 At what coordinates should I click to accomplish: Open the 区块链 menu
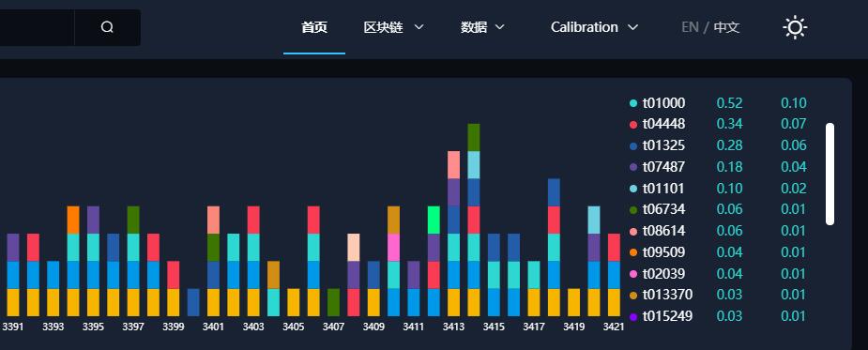(383, 27)
